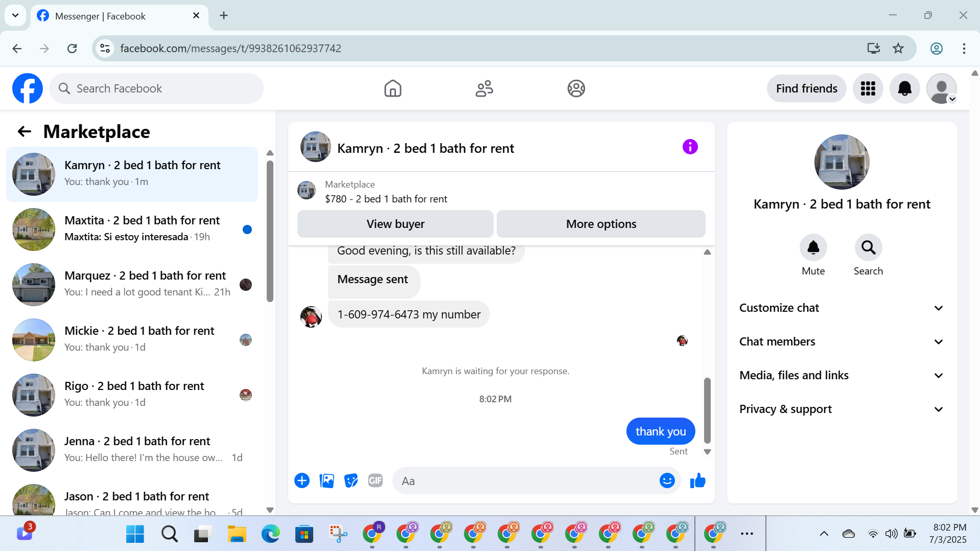Click the Marketplace back arrow
The image size is (980, 551).
pos(24,132)
